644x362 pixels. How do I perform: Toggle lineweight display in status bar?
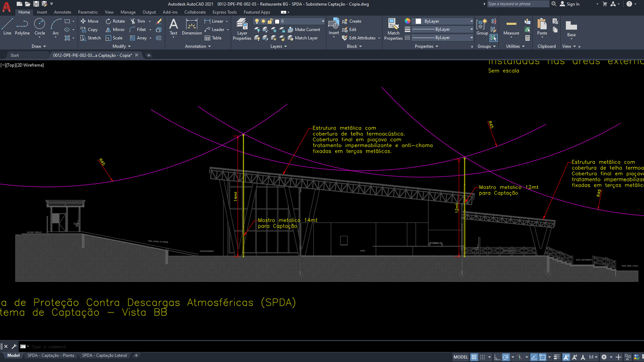tap(557, 357)
